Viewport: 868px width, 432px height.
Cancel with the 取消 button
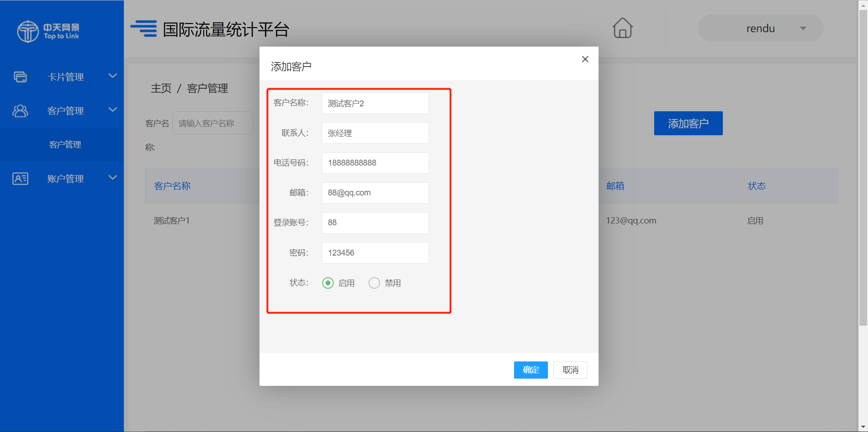pos(570,370)
